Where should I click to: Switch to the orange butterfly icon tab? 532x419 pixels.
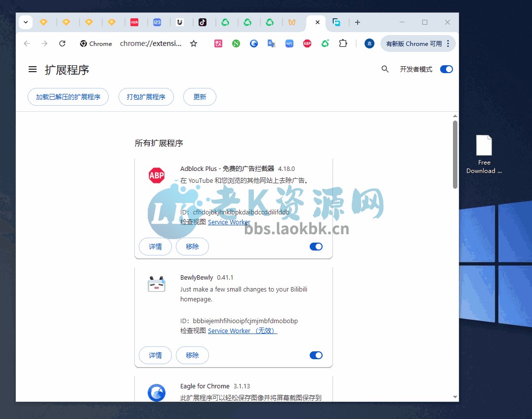[x=292, y=22]
